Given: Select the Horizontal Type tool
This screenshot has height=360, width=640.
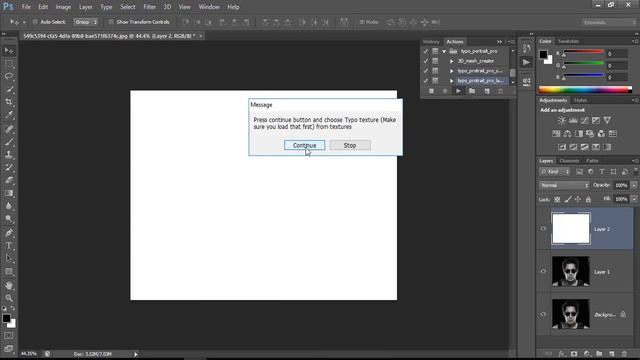Looking at the screenshot, I should [9, 246].
